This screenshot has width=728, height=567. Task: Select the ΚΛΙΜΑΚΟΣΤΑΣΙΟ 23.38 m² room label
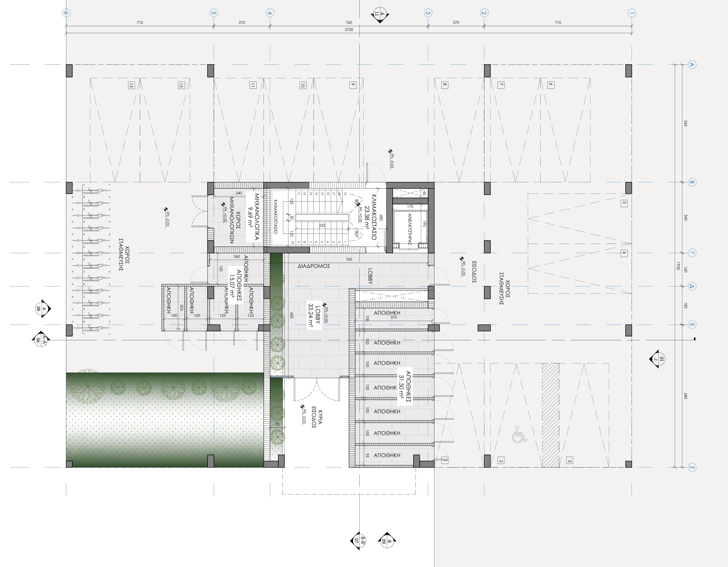(x=370, y=217)
